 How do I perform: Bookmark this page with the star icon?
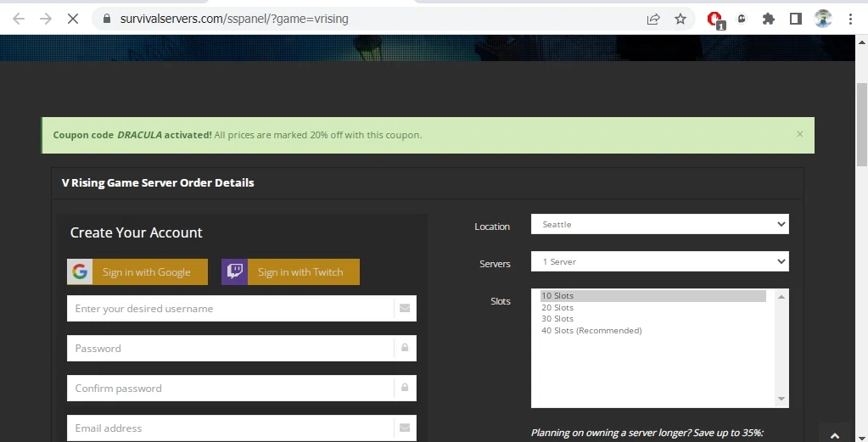pos(680,19)
